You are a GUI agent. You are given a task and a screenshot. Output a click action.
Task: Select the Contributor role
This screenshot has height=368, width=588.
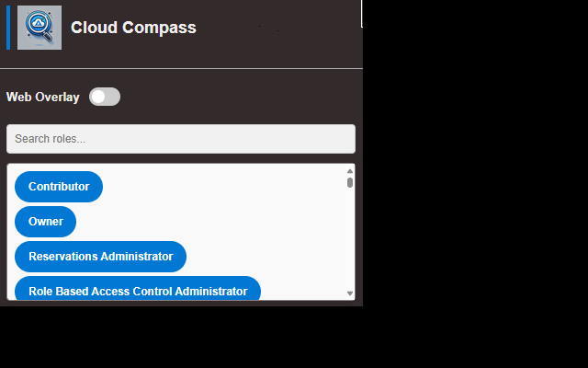[x=59, y=187]
